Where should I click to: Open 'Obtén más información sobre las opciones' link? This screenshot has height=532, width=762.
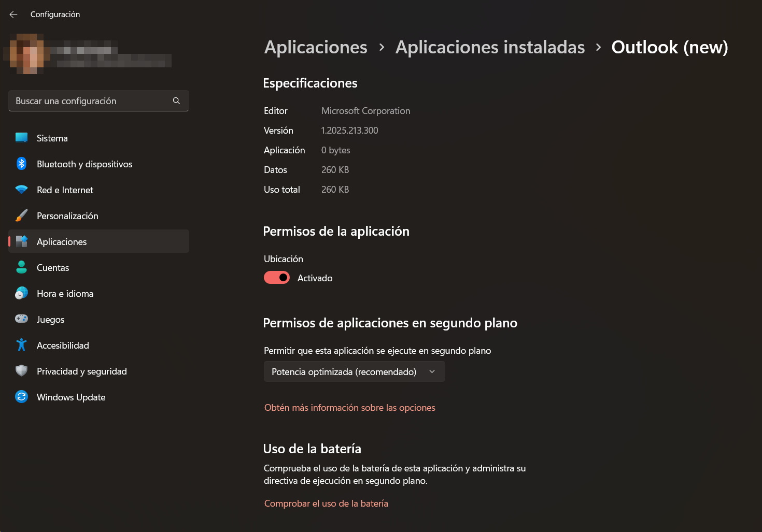tap(350, 408)
